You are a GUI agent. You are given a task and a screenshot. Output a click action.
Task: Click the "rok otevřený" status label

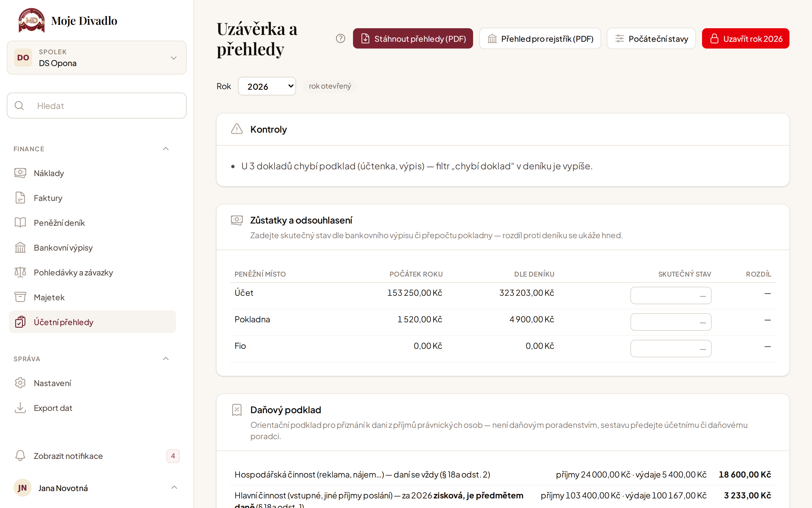click(x=330, y=86)
